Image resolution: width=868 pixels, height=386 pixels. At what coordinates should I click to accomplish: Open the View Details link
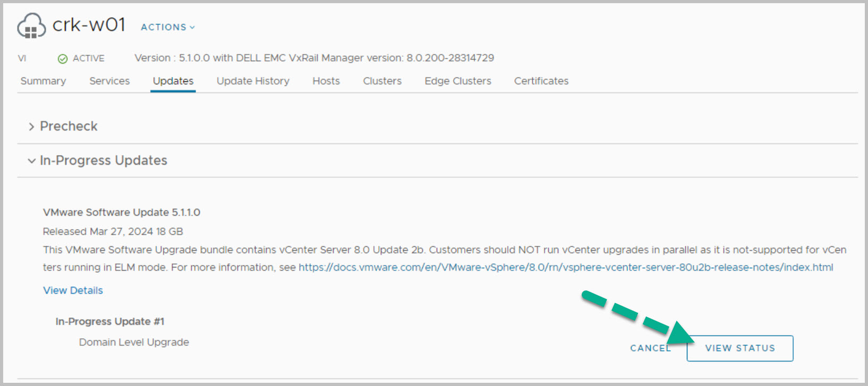tap(73, 290)
